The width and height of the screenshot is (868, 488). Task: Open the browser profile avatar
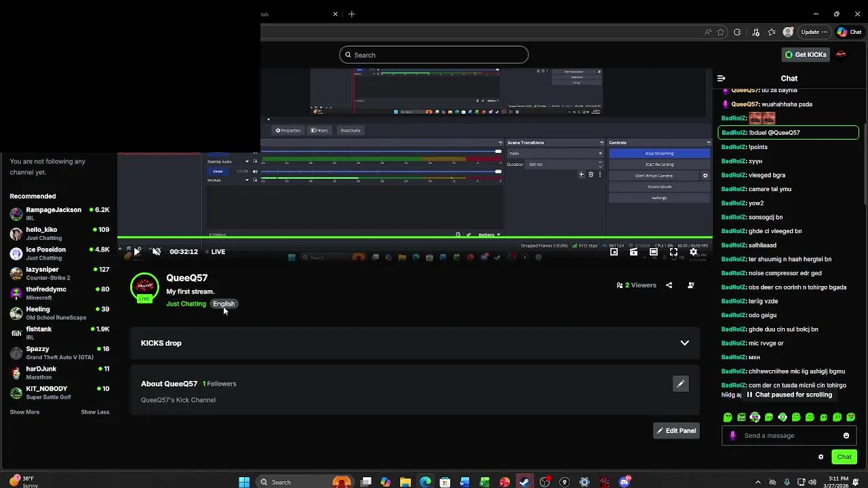click(788, 32)
